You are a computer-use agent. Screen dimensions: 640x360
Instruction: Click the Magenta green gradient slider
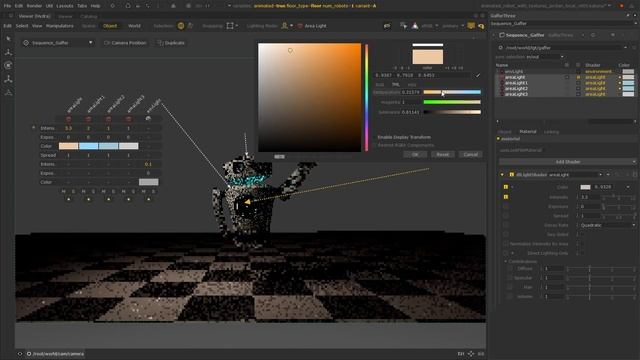click(x=452, y=102)
